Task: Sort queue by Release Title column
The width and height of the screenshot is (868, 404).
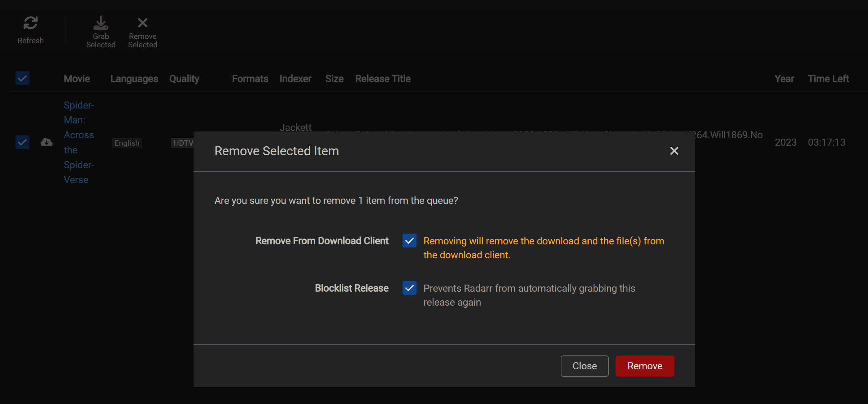Action: click(x=383, y=79)
